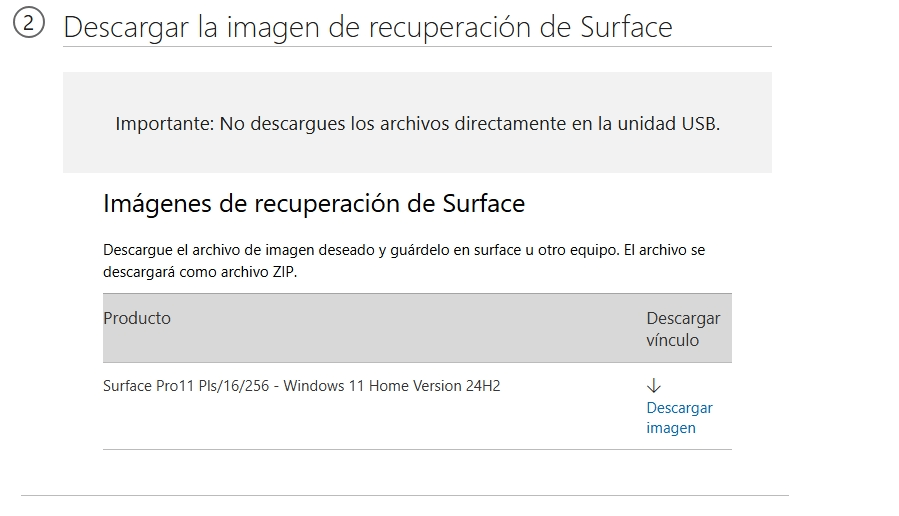Click the descargará como archivo ZIP sentence
This screenshot has width=899, height=516.
[200, 272]
